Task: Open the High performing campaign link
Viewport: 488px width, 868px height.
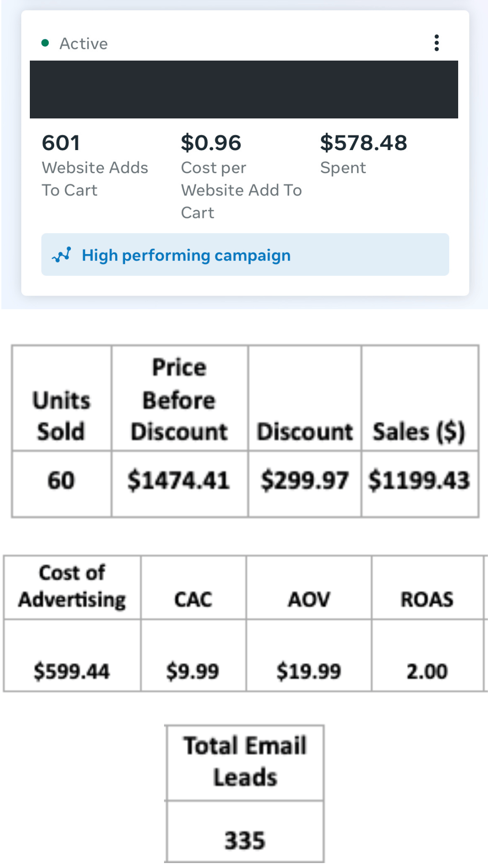Action: tap(186, 255)
